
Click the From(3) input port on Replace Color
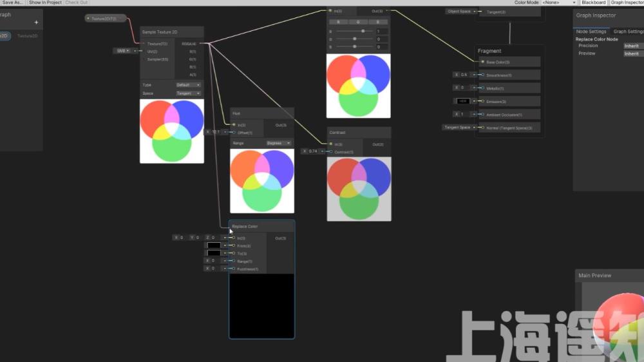click(233, 246)
